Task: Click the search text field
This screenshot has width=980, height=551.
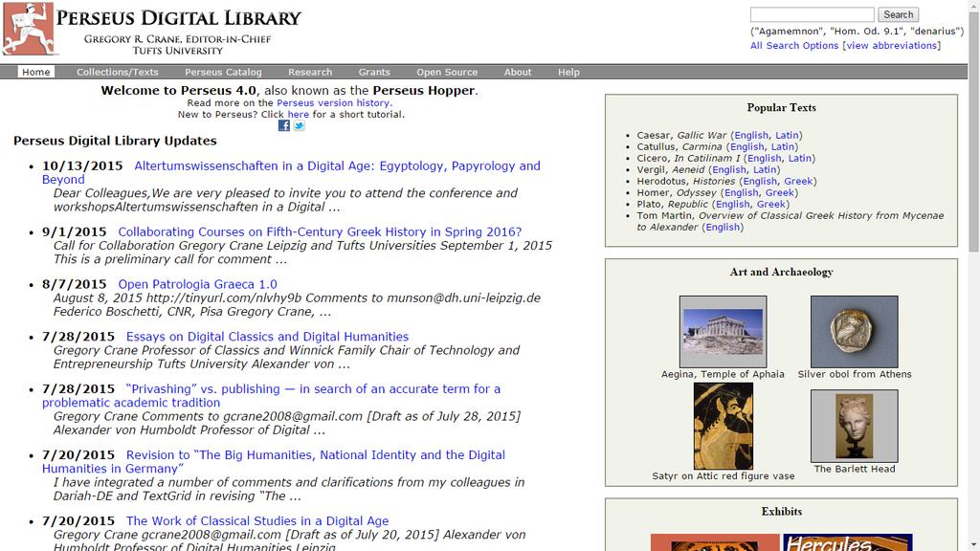Action: coord(812,14)
